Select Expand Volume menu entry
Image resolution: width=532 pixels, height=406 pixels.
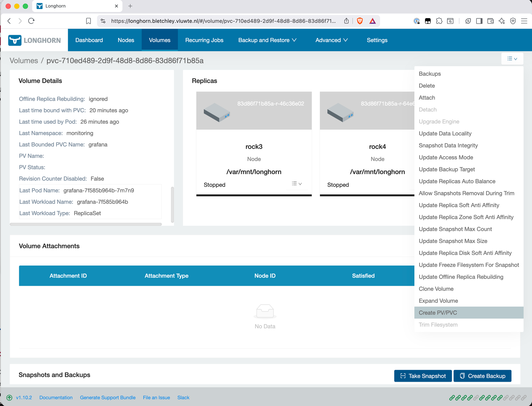(x=438, y=301)
